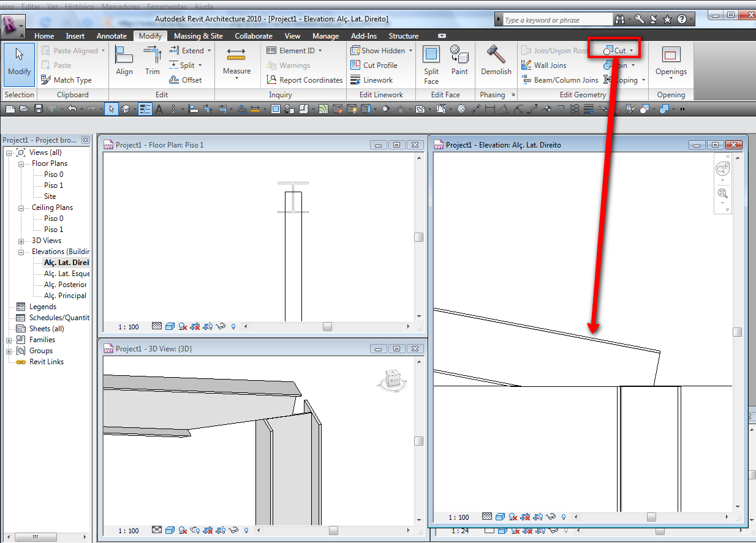Collapse the Views (all) tree node
Screen dimensions: 756x543
(x=10, y=152)
